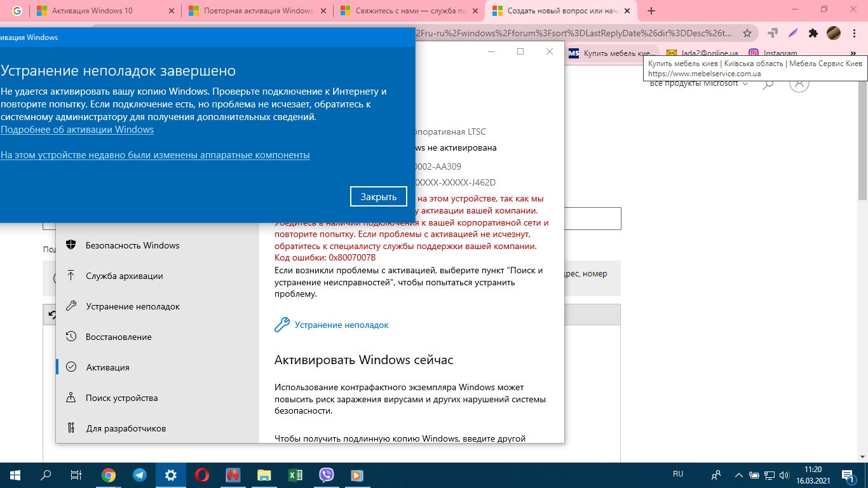This screenshot has width=868, height=488.
Task: Open Windows Start menu
Action: pos(15,475)
